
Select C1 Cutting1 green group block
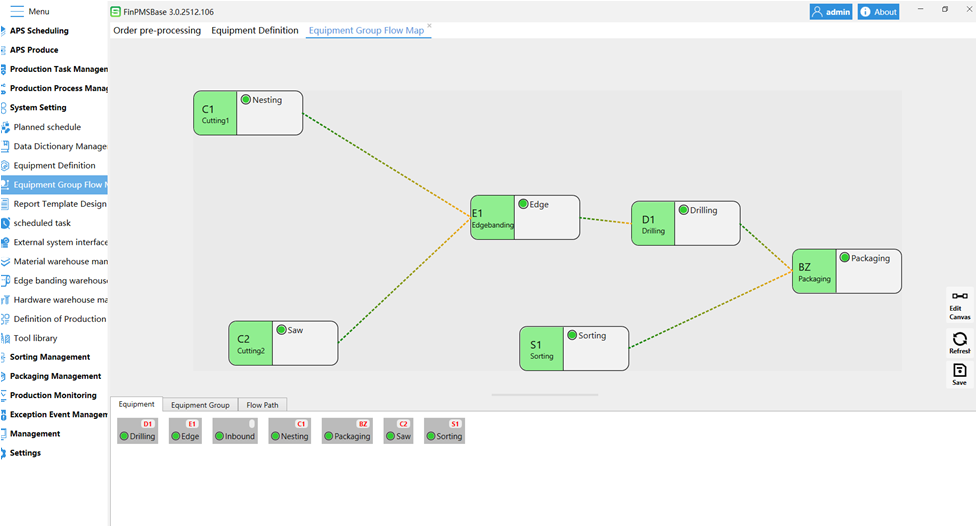[215, 113]
